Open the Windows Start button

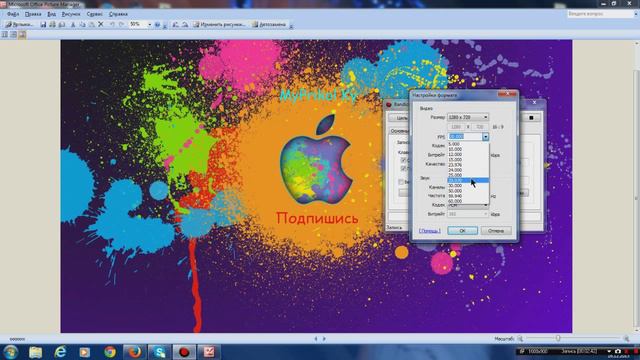pyautogui.click(x=10, y=352)
